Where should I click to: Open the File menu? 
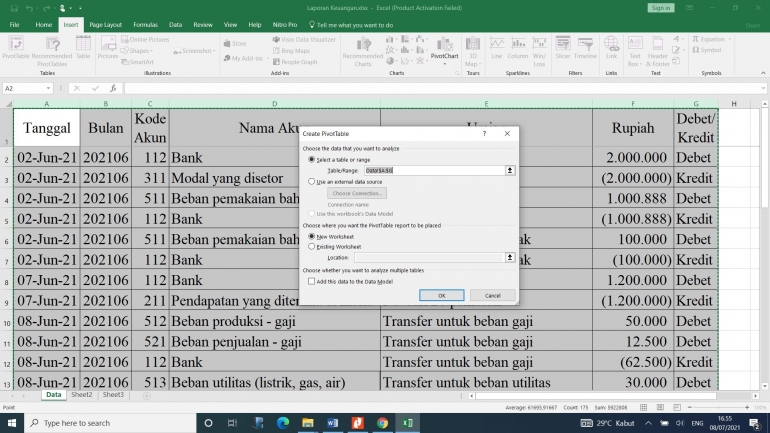(x=14, y=25)
